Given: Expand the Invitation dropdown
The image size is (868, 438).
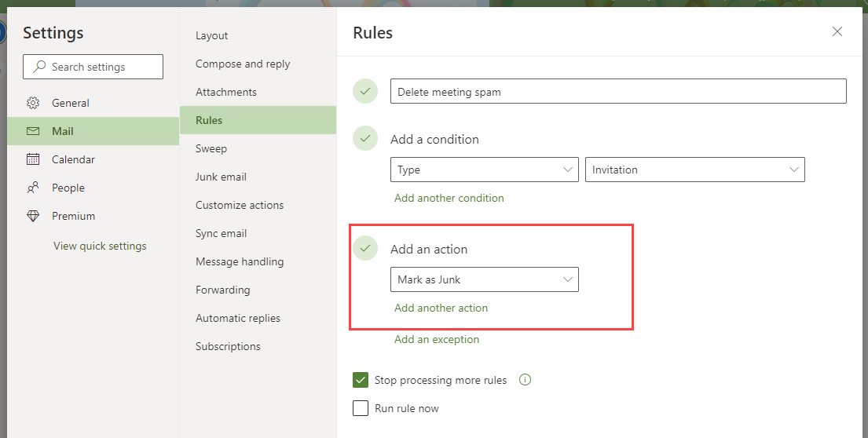Looking at the screenshot, I should (694, 170).
